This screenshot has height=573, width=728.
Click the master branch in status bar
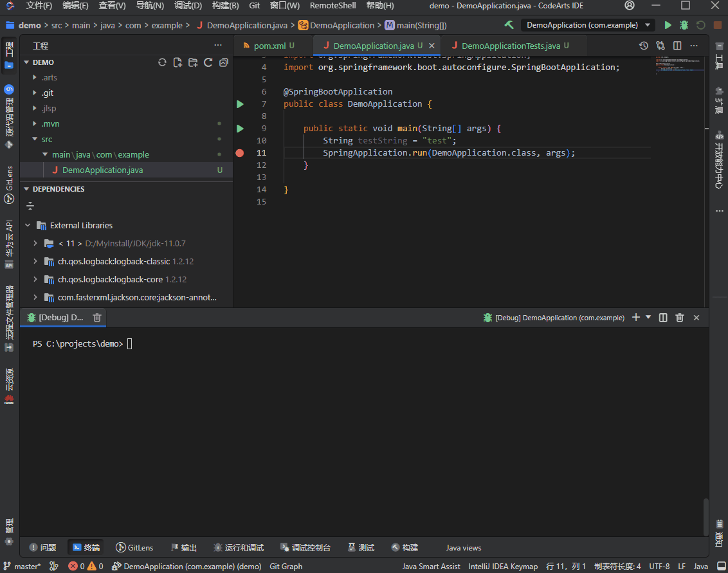pyautogui.click(x=23, y=567)
